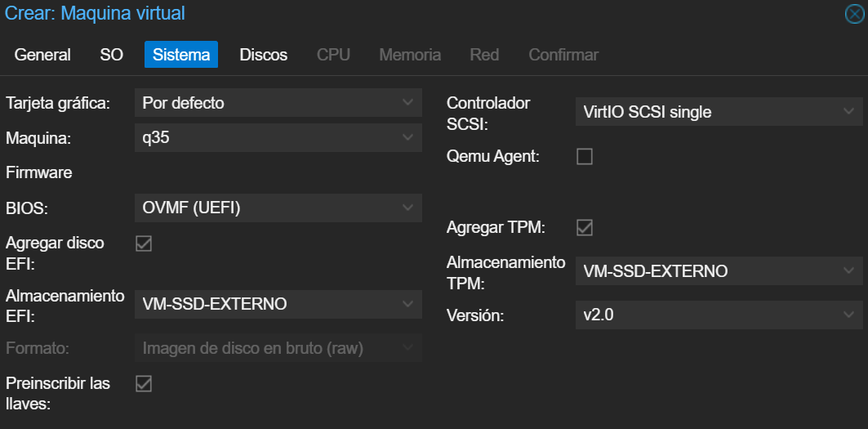Image resolution: width=868 pixels, height=429 pixels.
Task: Click the VirtIO SCSI single field
Action: point(719,112)
